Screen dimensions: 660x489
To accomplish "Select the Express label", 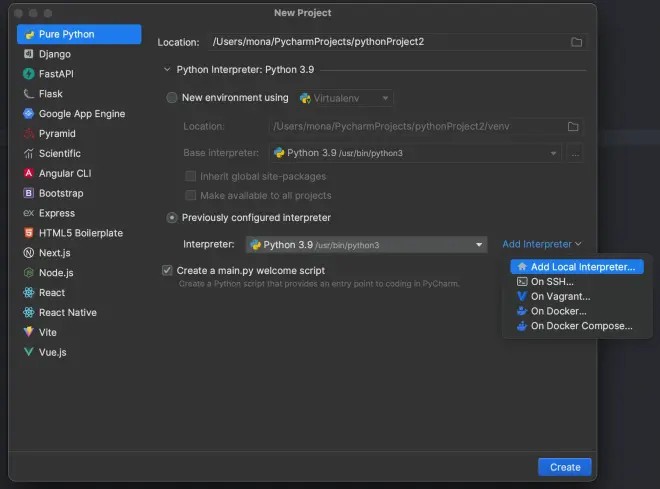I will click(x=57, y=213).
